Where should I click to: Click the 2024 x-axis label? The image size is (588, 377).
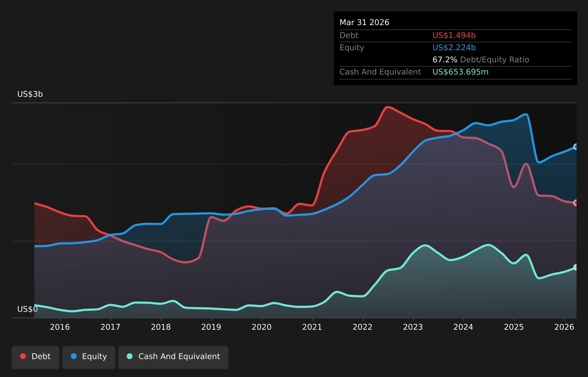[463, 327]
